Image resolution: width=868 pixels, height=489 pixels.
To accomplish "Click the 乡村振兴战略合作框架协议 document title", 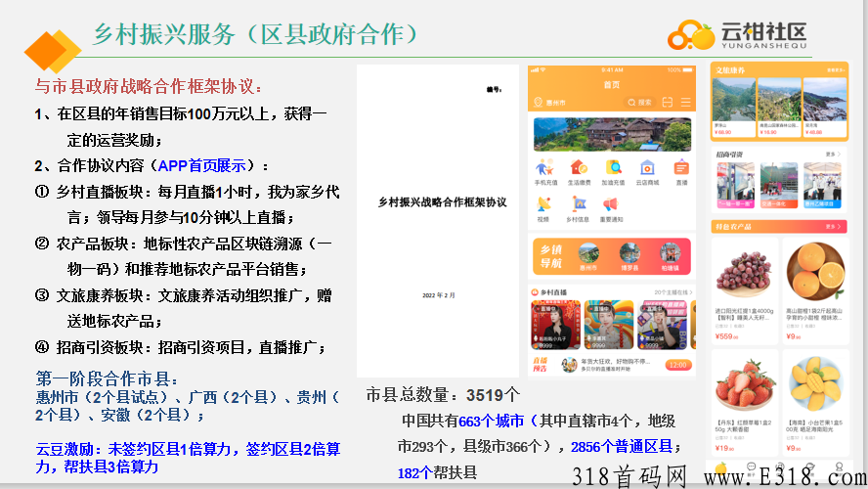I will point(442,202).
